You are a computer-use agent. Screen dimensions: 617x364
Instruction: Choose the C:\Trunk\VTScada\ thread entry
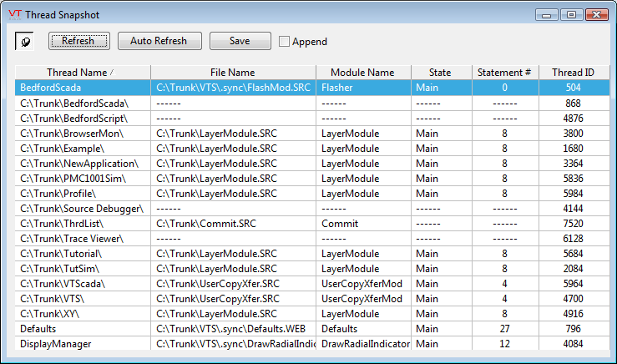(x=83, y=283)
